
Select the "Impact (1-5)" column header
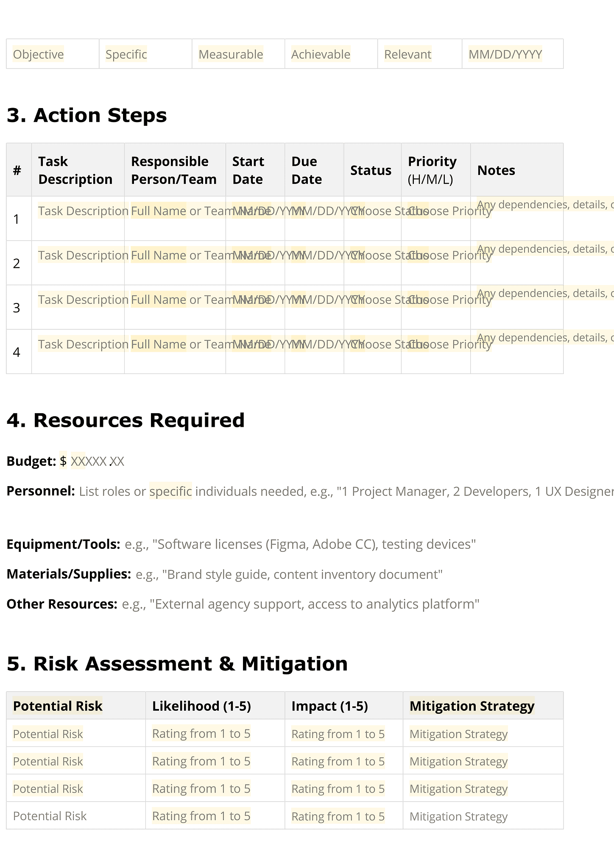[330, 706]
